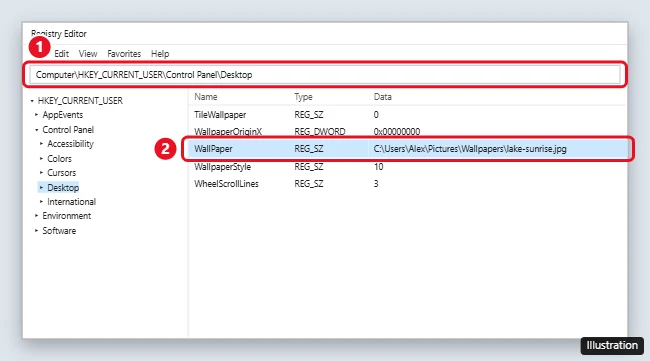
Task: Select the Cursors key
Action: 61,173
